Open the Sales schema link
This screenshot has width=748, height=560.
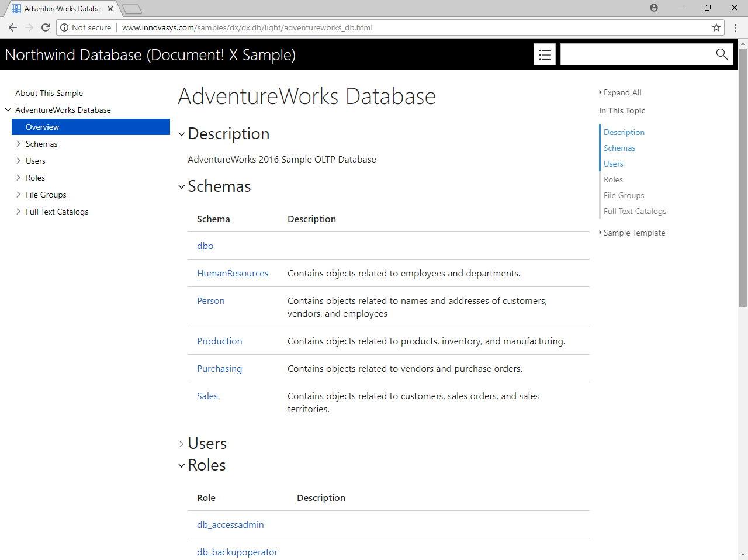point(207,396)
